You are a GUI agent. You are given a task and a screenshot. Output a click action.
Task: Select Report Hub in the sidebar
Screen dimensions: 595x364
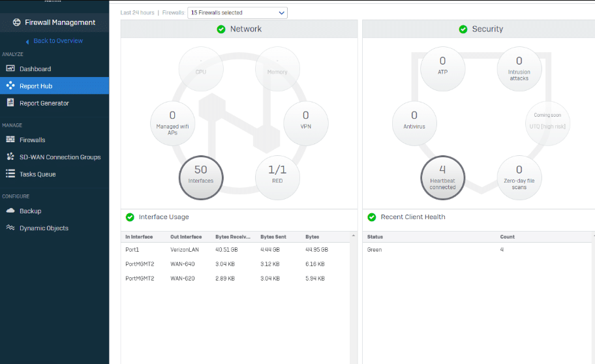coord(55,85)
